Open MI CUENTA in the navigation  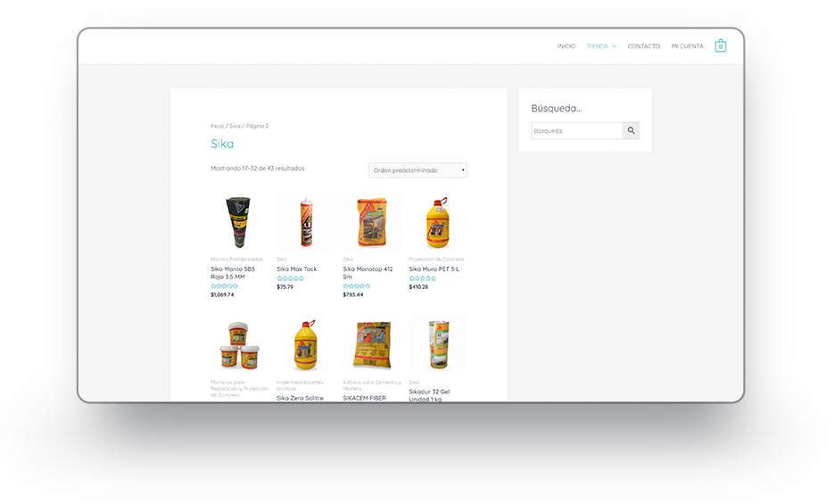coord(687,46)
